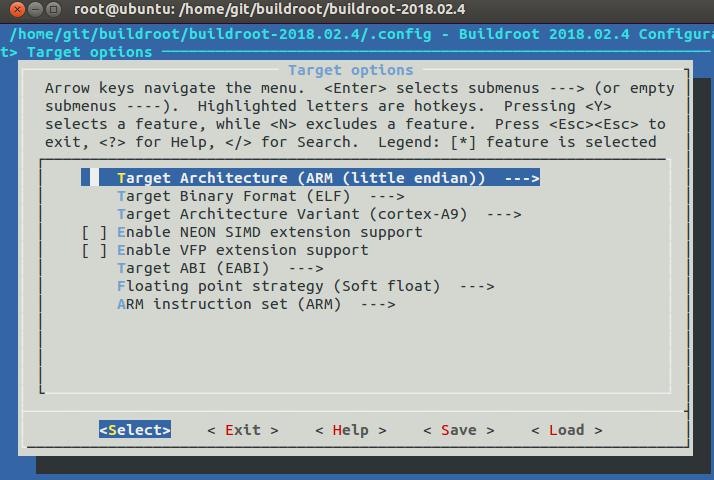This screenshot has width=714, height=480.
Task: Click the Help button
Action: [x=351, y=429]
